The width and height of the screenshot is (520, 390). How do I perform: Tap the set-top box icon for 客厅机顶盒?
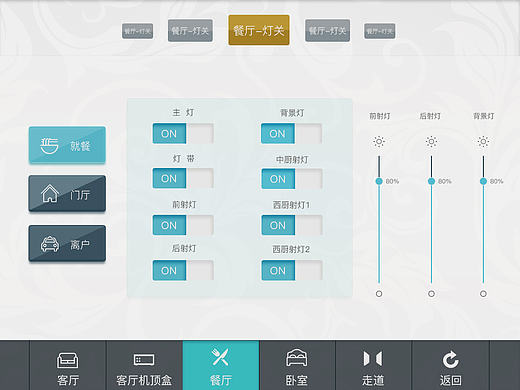[144, 360]
